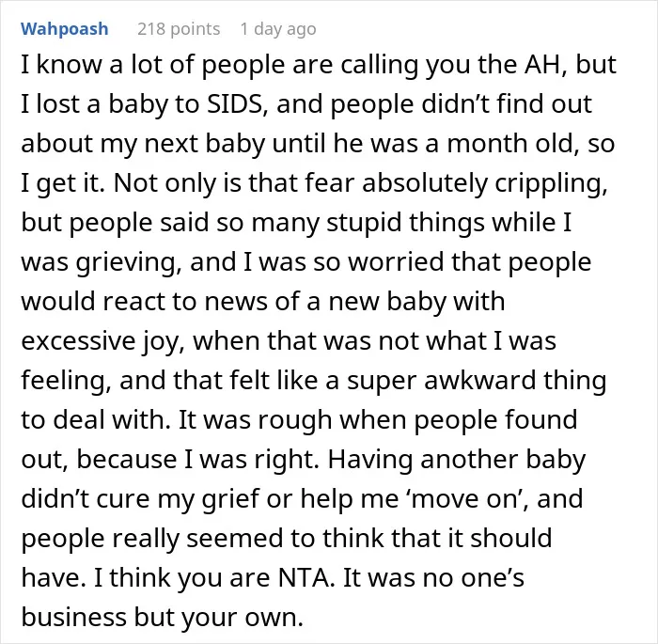This screenshot has height=644, width=658.
Task: Click the phrase 'business but your own'
Action: click(161, 618)
